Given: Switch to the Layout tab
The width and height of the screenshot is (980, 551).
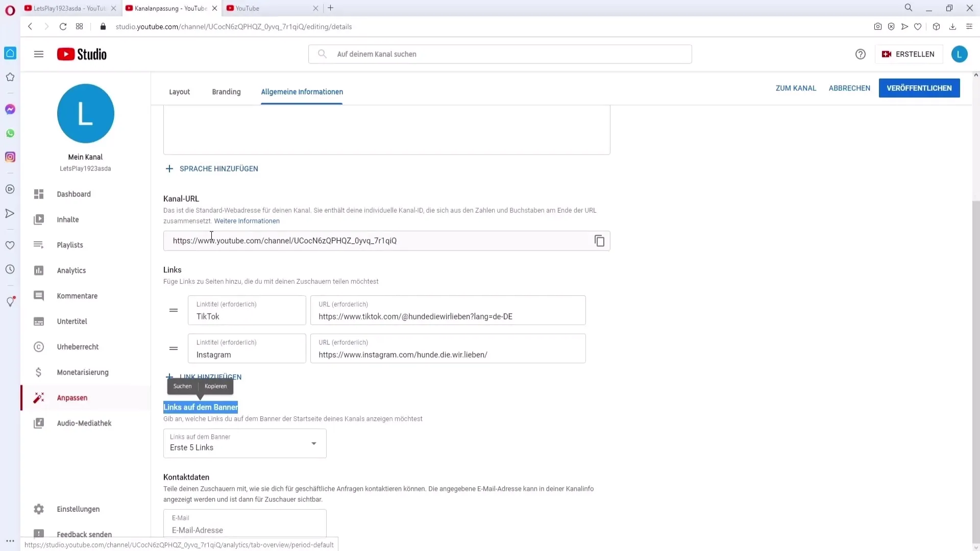Looking at the screenshot, I should pos(180,92).
